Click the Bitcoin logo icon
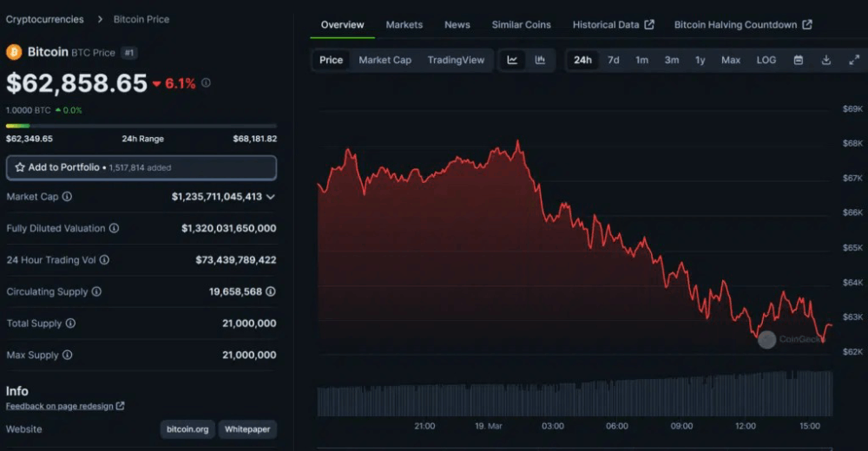The image size is (868, 451). [14, 52]
